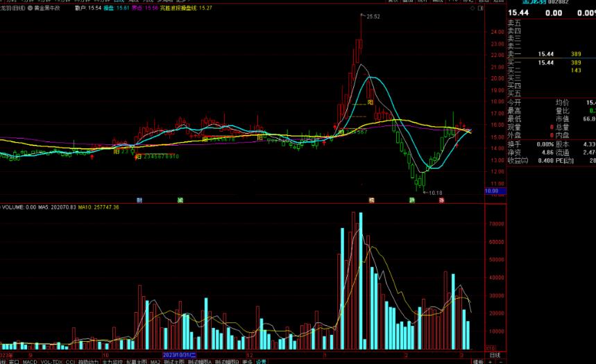
Task: Click the small square icon at the chart's top right
Action: (x=480, y=8)
